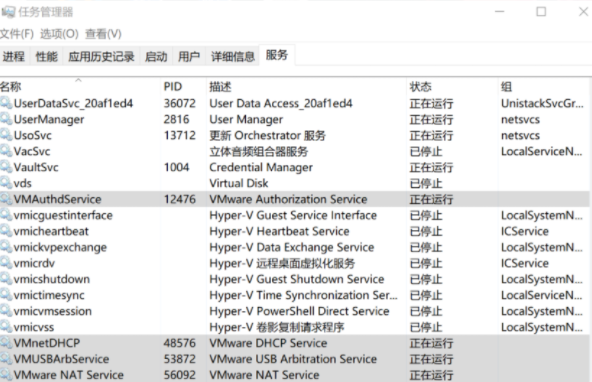The height and width of the screenshot is (382, 592).
Task: Select the icon beside VMUSBArbService
Action: point(6,359)
